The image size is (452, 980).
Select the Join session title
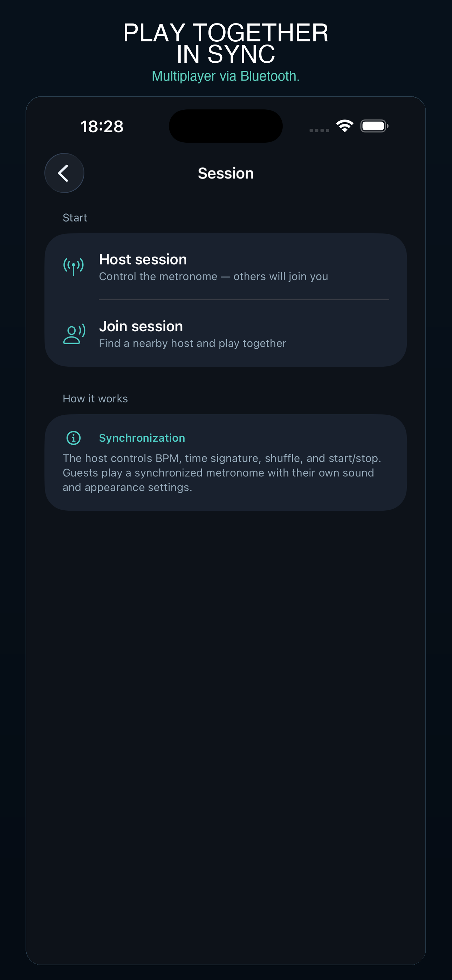click(141, 326)
